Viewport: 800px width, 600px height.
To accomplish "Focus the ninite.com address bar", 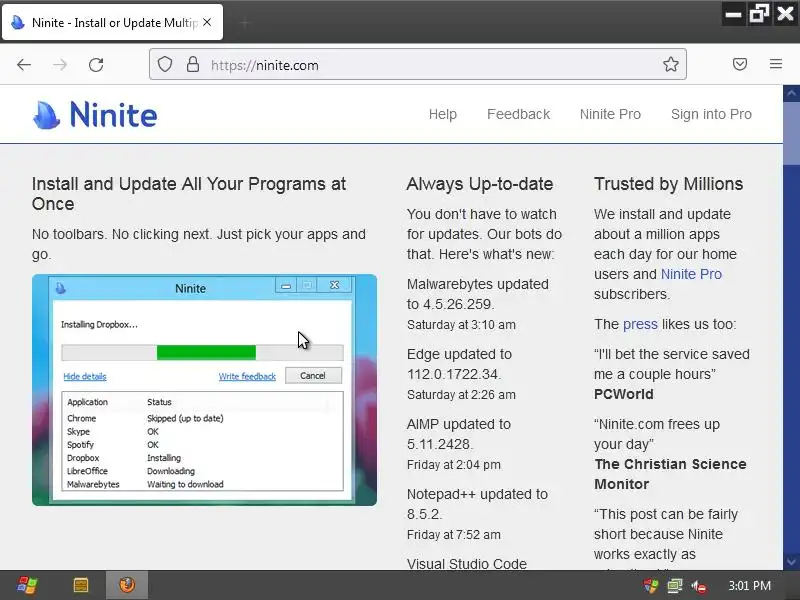I will coord(417,65).
